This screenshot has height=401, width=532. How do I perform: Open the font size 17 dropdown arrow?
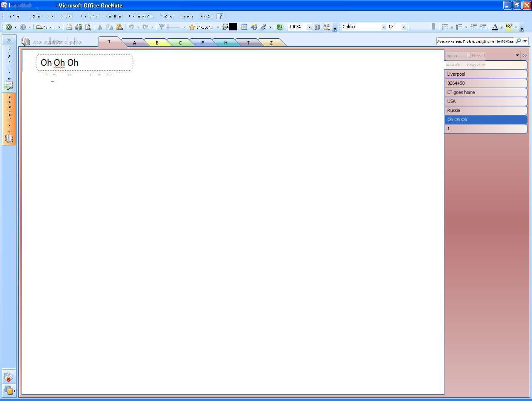click(x=404, y=27)
